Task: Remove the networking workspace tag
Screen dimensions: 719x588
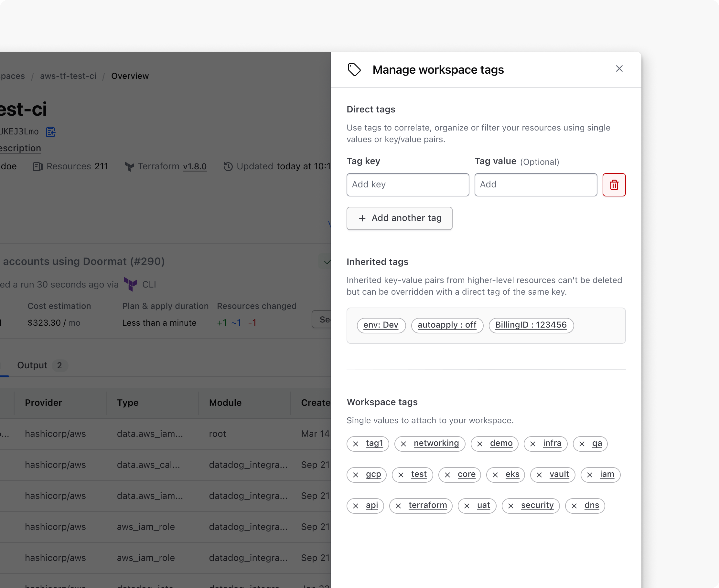Action: pos(403,444)
